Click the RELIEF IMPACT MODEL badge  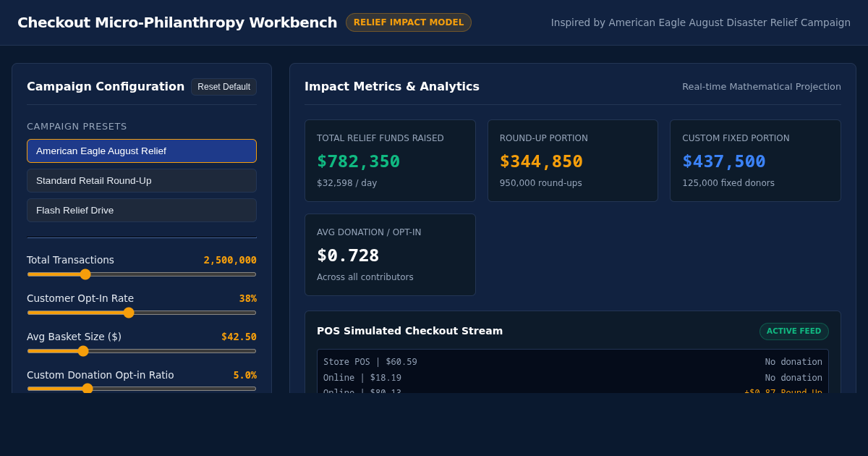(x=409, y=22)
